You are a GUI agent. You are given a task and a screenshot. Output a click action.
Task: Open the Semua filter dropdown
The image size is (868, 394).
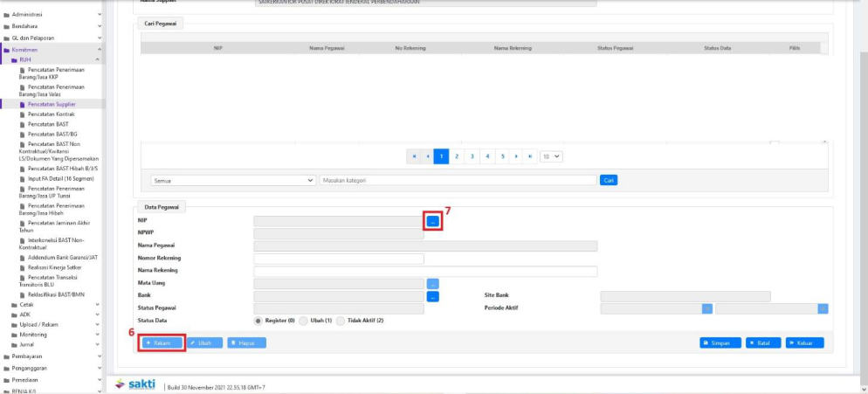click(233, 180)
